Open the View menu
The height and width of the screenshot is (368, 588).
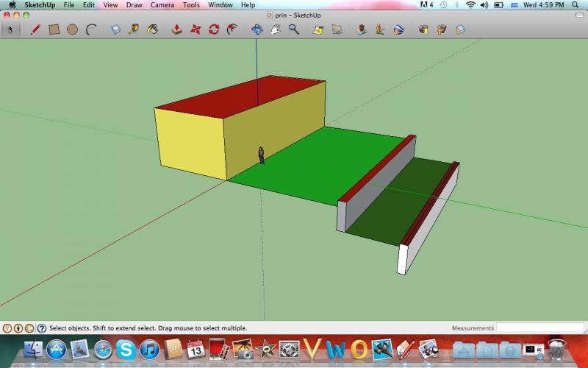[x=110, y=5]
